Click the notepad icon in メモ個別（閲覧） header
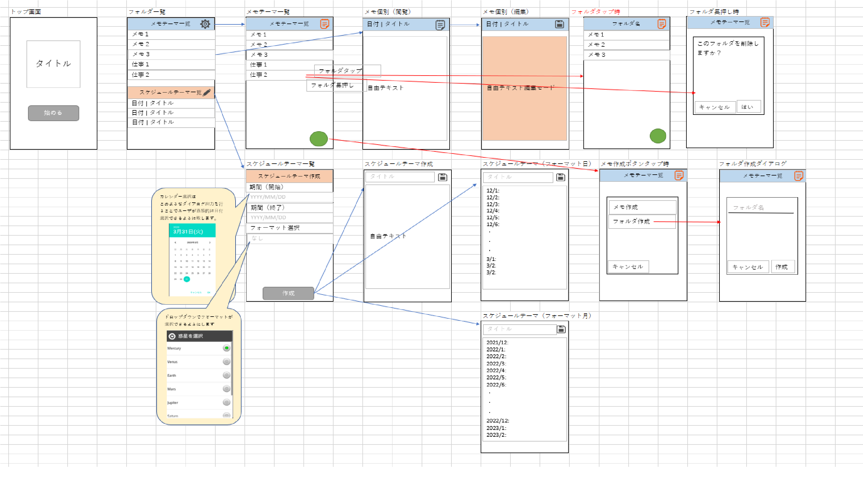This screenshot has height=504, width=863. [x=440, y=25]
